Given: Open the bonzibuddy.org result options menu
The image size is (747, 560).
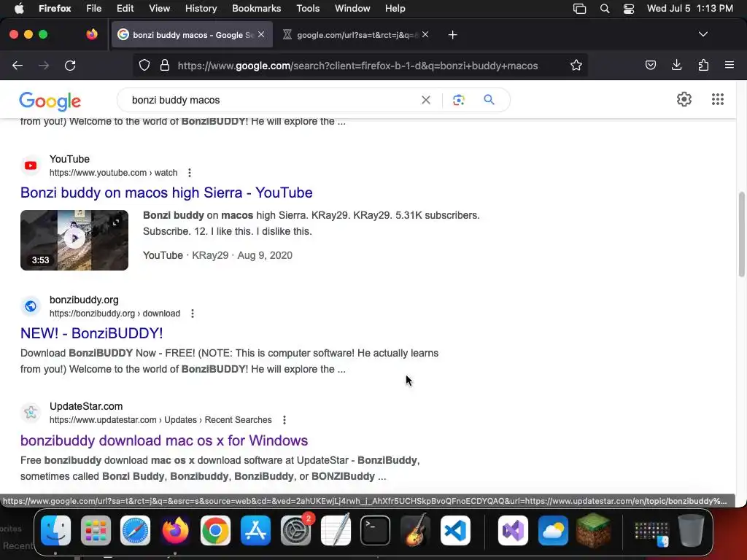Looking at the screenshot, I should [193, 314].
